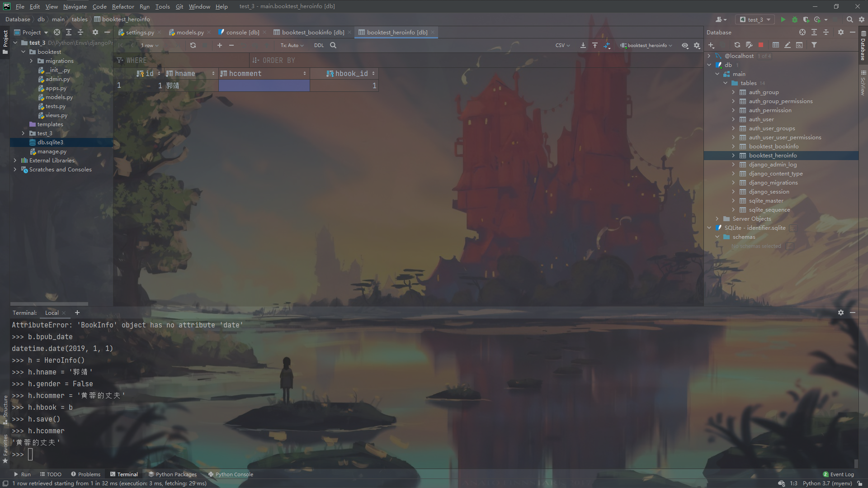Open the Problems tool window
Viewport: 868px width, 488px height.
86,474
